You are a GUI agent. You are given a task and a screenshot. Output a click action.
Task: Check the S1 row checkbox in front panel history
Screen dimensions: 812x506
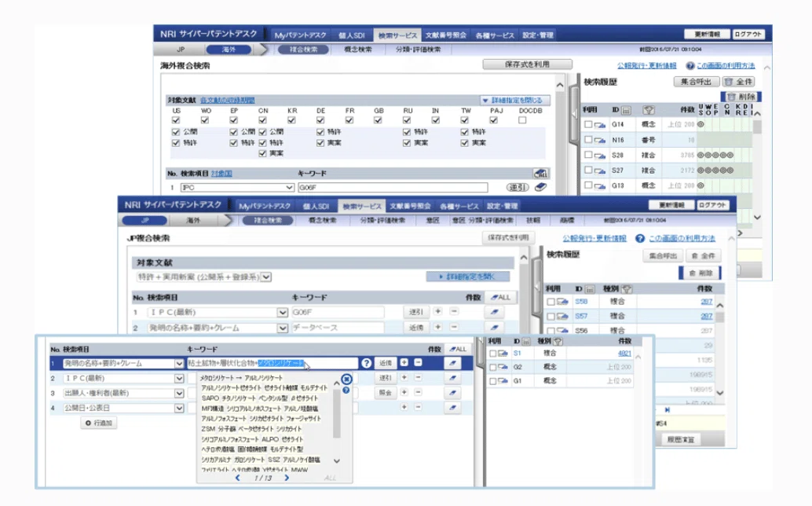(x=493, y=354)
